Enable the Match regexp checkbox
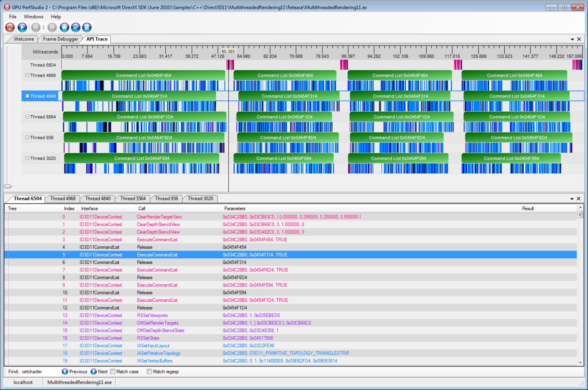588x390 pixels. (x=149, y=372)
